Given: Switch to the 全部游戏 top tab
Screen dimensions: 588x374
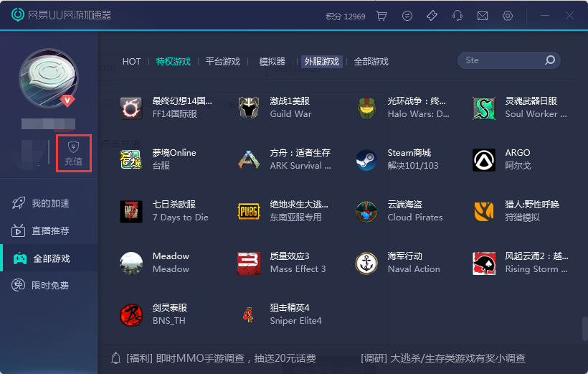Looking at the screenshot, I should click(x=371, y=61).
